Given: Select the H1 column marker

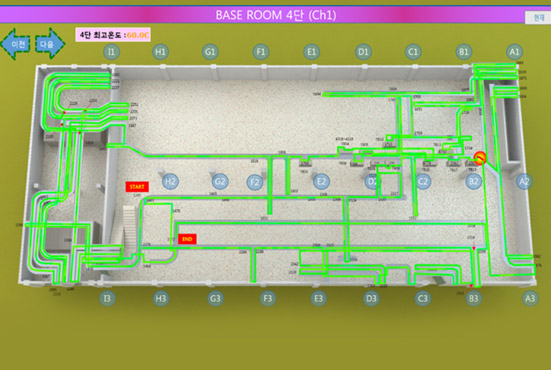Looking at the screenshot, I should click(160, 52).
